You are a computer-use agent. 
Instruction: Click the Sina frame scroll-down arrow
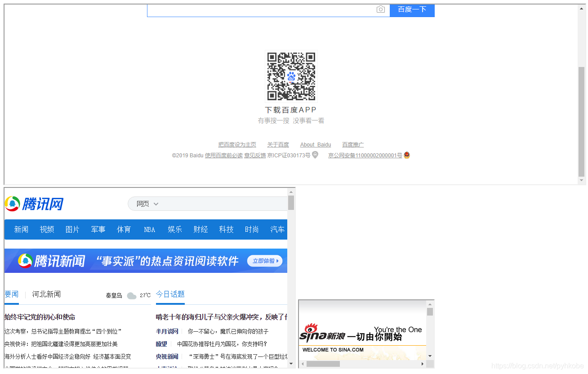tap(430, 356)
